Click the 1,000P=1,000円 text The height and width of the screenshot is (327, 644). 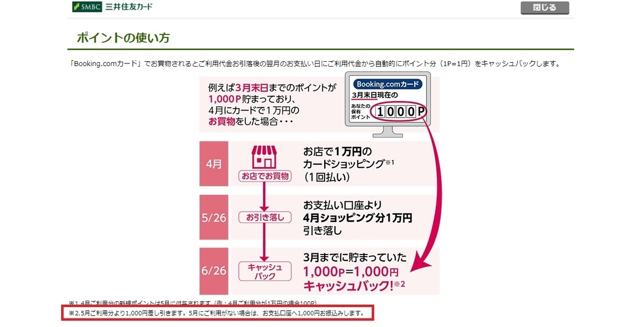point(350,271)
